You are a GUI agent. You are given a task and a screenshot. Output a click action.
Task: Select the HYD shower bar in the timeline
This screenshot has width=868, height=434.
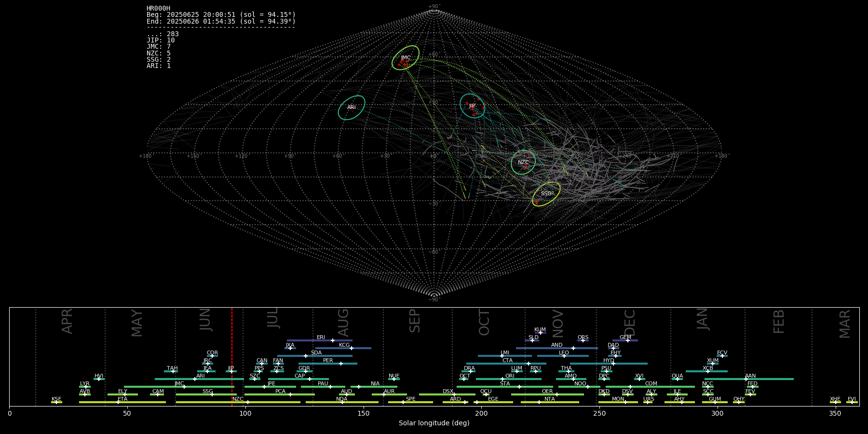tap(609, 364)
